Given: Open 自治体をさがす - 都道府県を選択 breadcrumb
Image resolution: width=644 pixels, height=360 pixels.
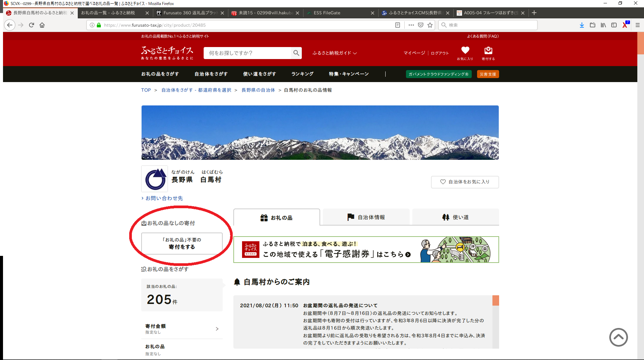Looking at the screenshot, I should click(196, 90).
